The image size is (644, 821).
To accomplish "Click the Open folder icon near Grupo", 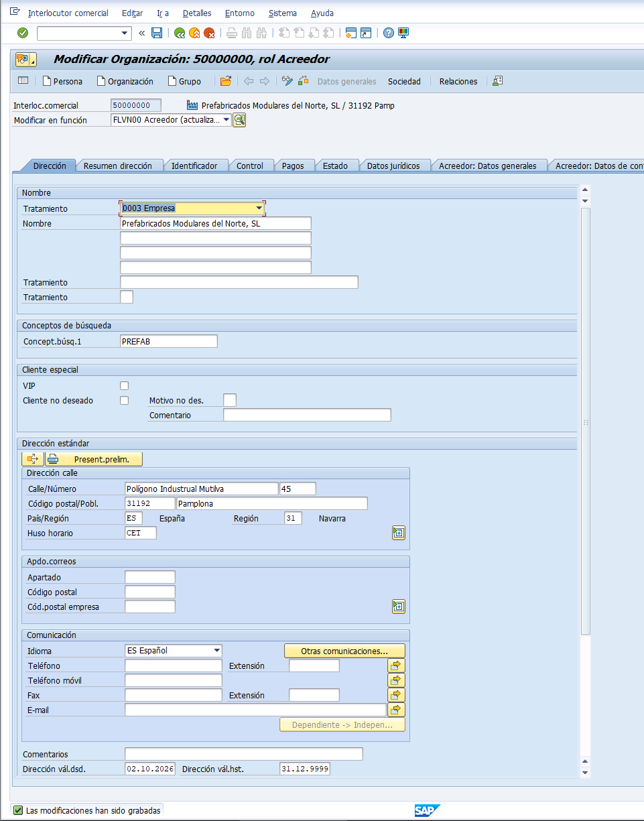I will click(226, 81).
